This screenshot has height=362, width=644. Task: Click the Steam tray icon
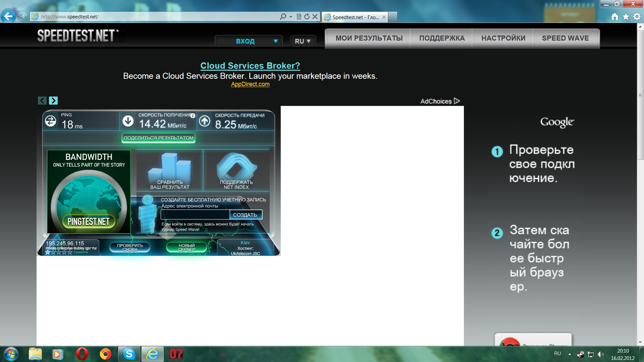click(580, 354)
